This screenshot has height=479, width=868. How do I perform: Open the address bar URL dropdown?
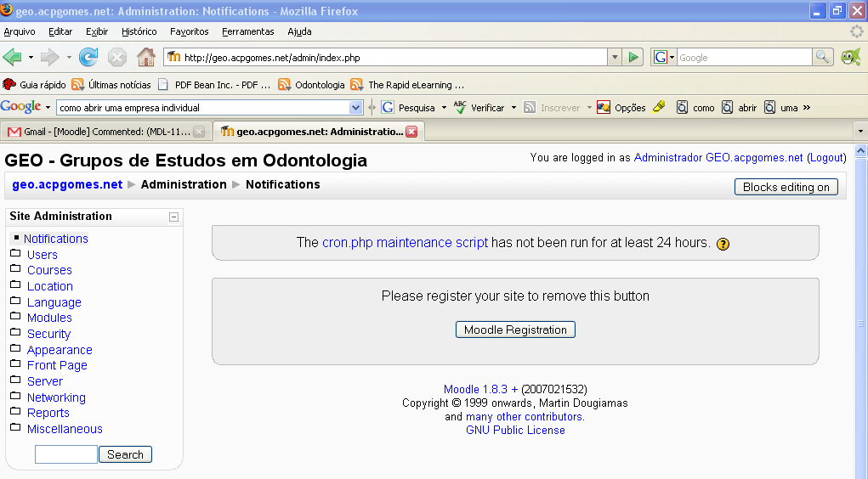[615, 57]
